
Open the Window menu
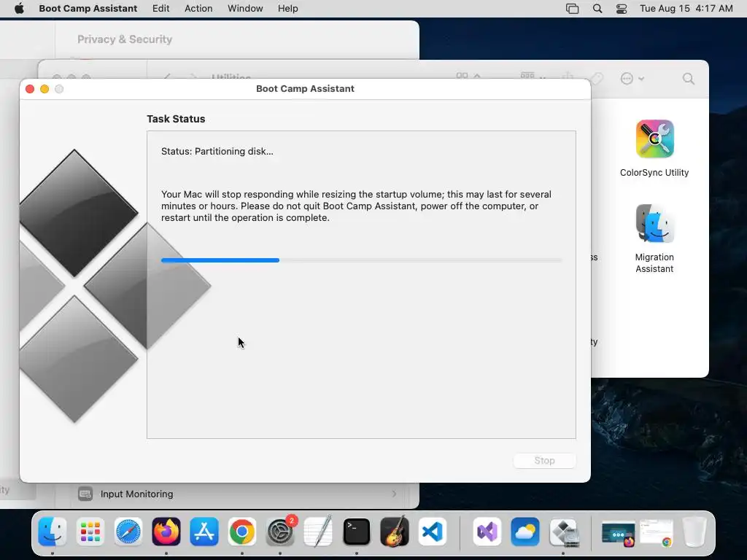(245, 8)
